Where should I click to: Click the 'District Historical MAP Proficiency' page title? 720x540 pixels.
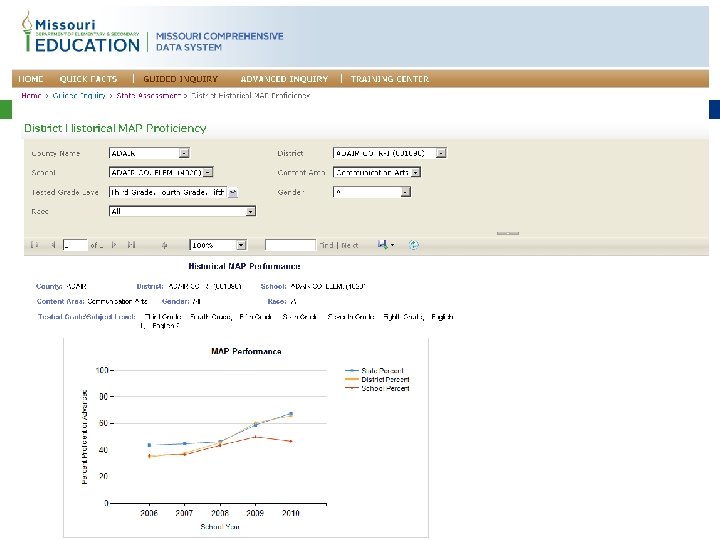(x=115, y=128)
